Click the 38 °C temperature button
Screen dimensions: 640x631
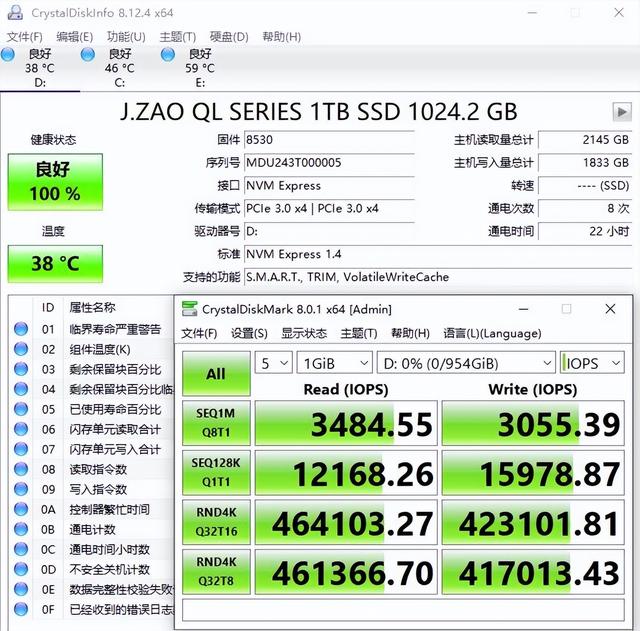[55, 264]
